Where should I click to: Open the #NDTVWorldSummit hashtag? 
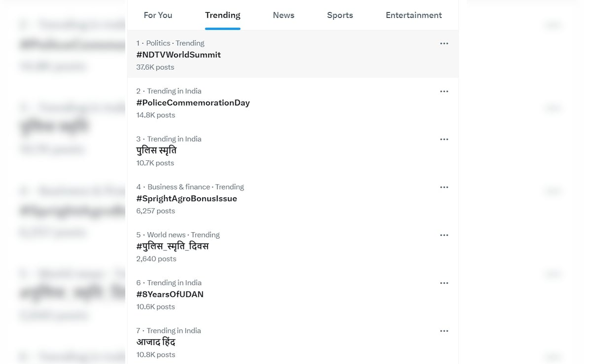coord(179,55)
